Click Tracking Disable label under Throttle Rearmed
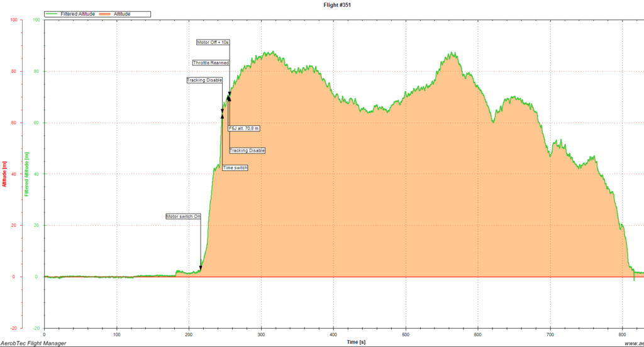This screenshot has height=347, width=644. pyautogui.click(x=204, y=80)
